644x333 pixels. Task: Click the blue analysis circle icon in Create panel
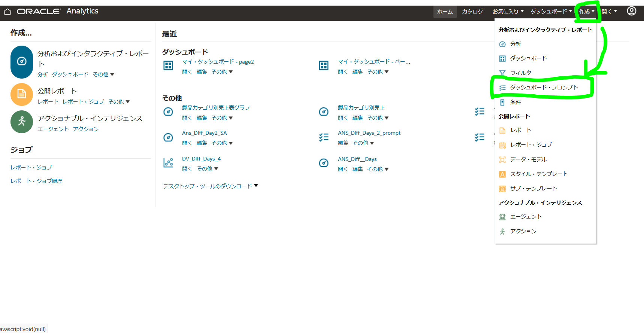[x=22, y=61]
